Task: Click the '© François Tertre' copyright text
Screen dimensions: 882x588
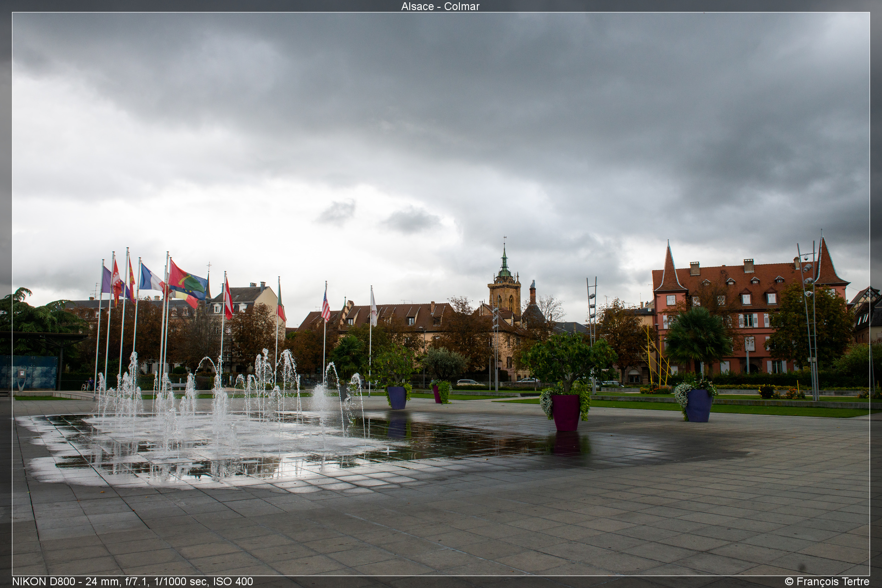Action: tap(827, 582)
